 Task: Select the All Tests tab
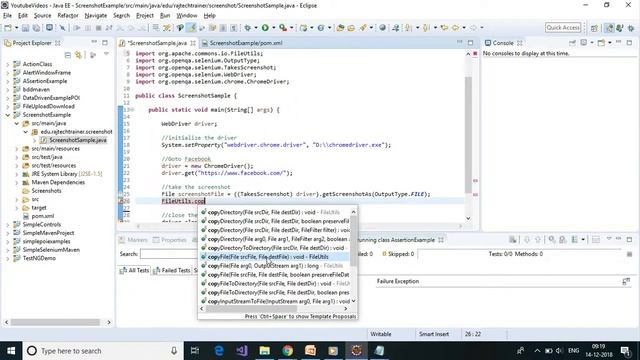pos(134,270)
